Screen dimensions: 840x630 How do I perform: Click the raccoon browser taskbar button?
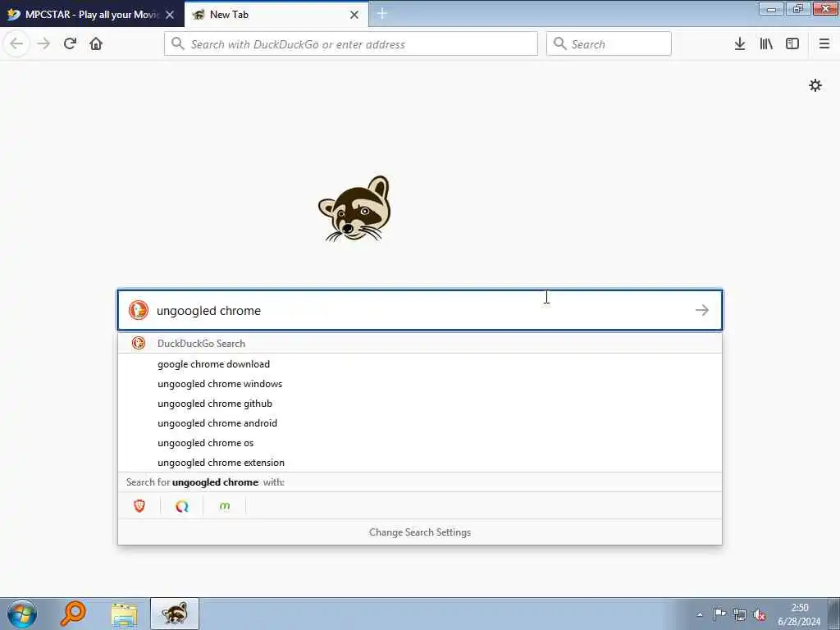[x=175, y=614]
